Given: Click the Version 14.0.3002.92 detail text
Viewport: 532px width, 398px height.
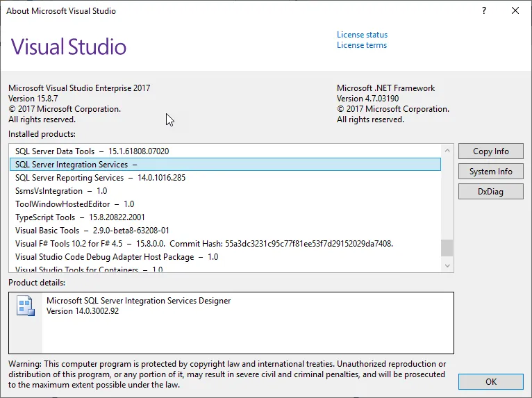Looking at the screenshot, I should [83, 311].
